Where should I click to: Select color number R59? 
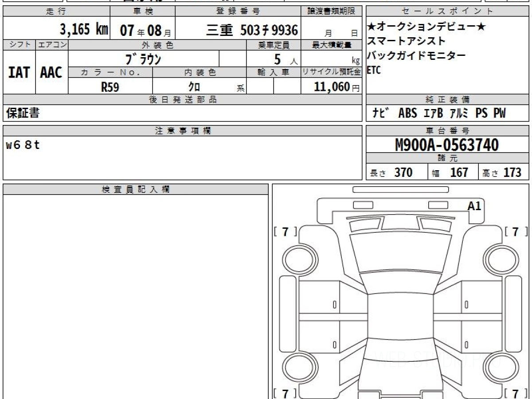(110, 87)
